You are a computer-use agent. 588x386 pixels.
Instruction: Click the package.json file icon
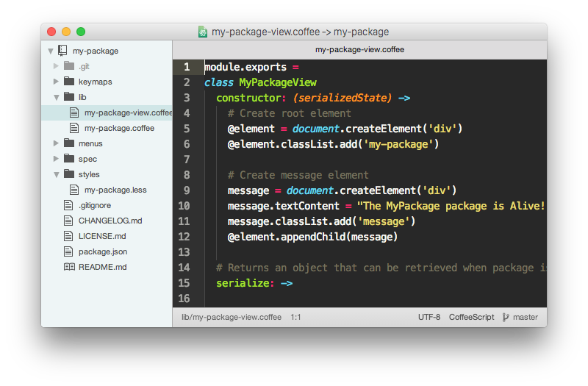coord(69,251)
